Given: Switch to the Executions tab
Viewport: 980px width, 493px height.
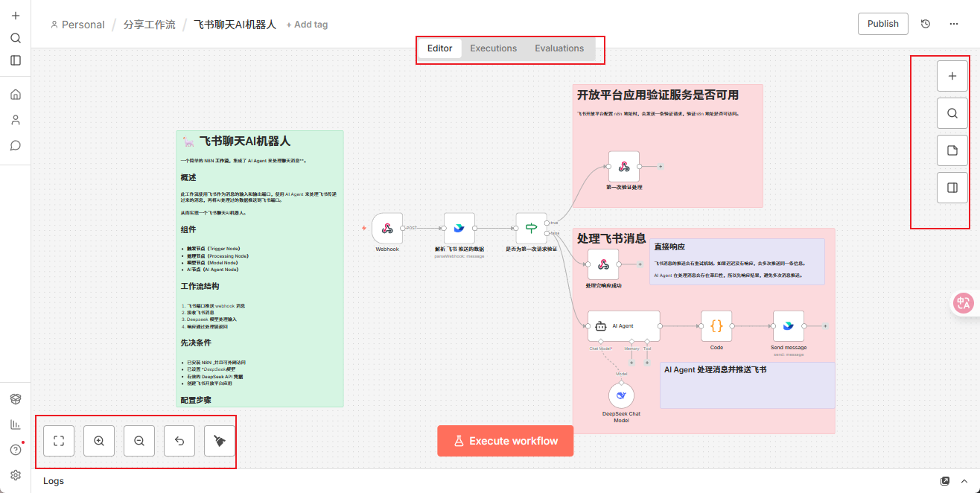Looking at the screenshot, I should [493, 48].
